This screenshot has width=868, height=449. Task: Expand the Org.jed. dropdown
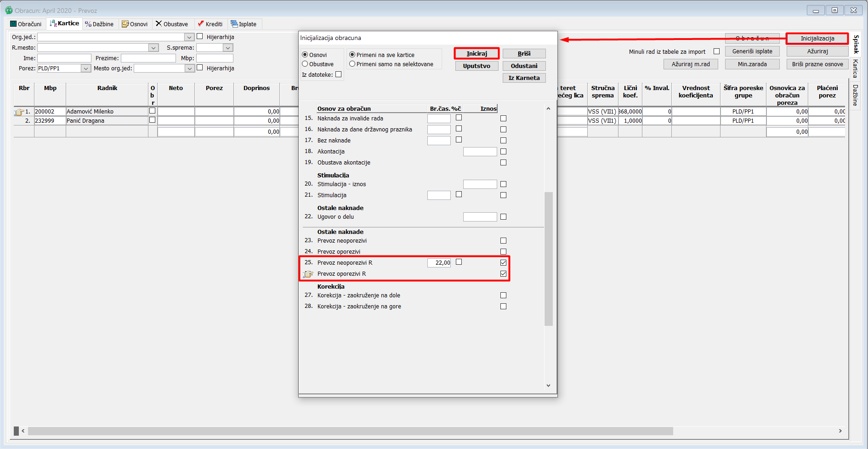(x=189, y=37)
